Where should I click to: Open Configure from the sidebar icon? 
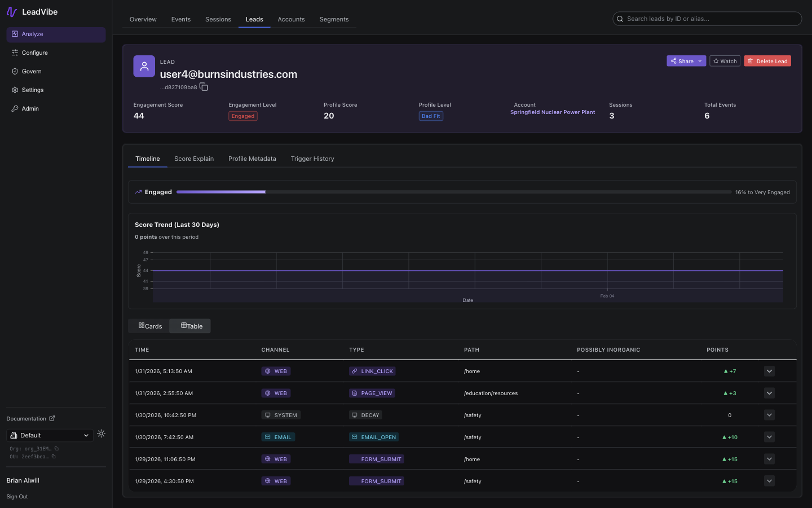tap(15, 52)
